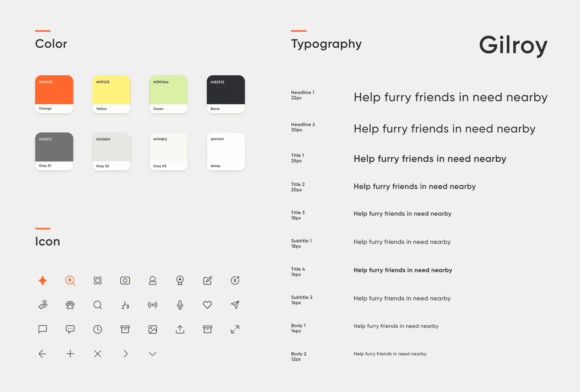The image size is (580, 392).
Task: Click the Title 4 bold sample sentence
Action: [x=403, y=270]
